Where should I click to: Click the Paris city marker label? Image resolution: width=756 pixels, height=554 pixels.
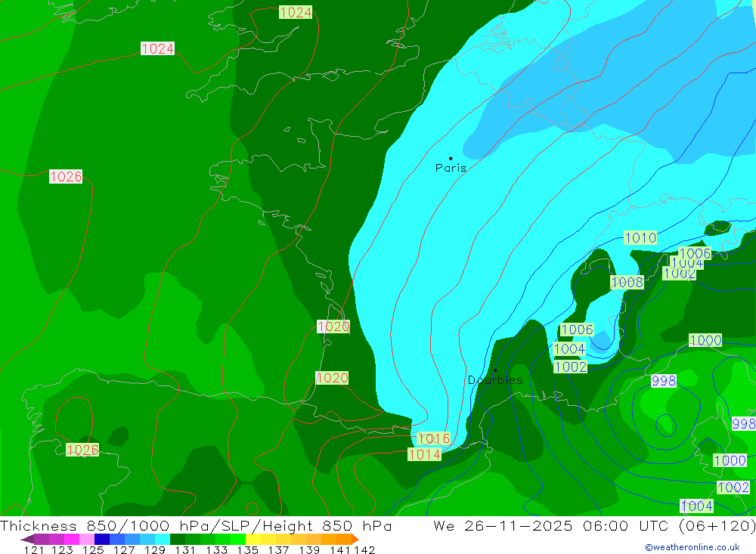[x=451, y=168]
